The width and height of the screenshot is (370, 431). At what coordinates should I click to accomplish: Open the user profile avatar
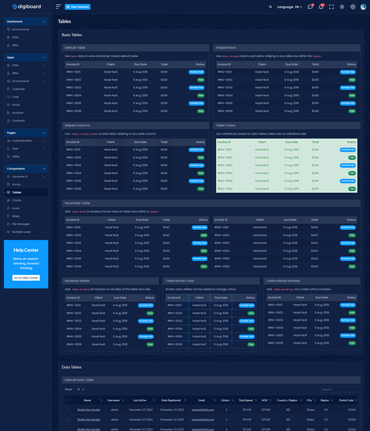coord(363,7)
